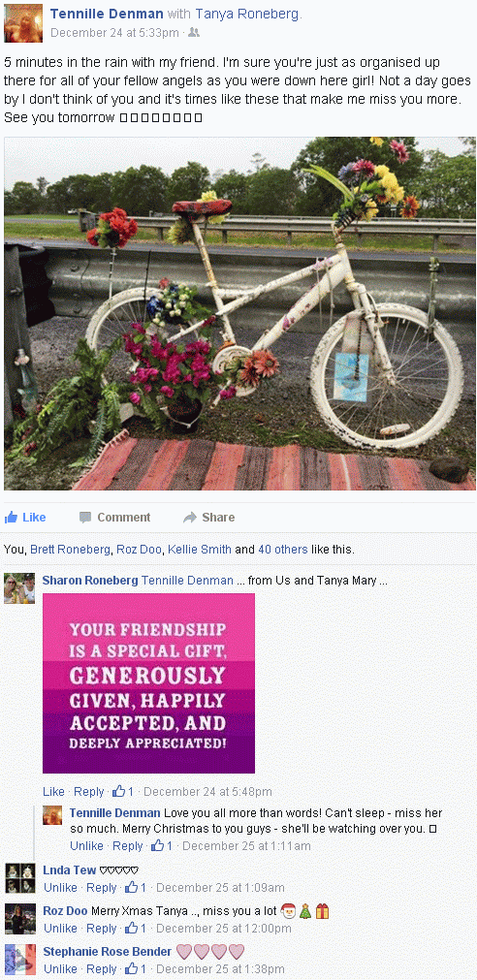Unlike Lnda Tew's hearts comment
The image size is (477, 980).
[60, 887]
